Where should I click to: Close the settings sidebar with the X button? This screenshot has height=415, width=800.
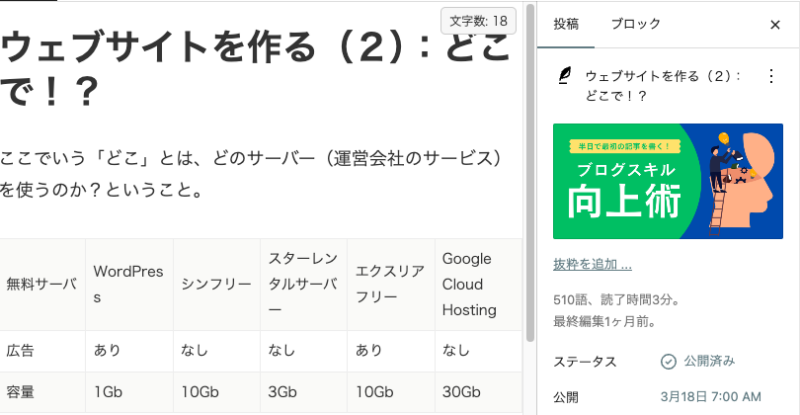(x=775, y=25)
